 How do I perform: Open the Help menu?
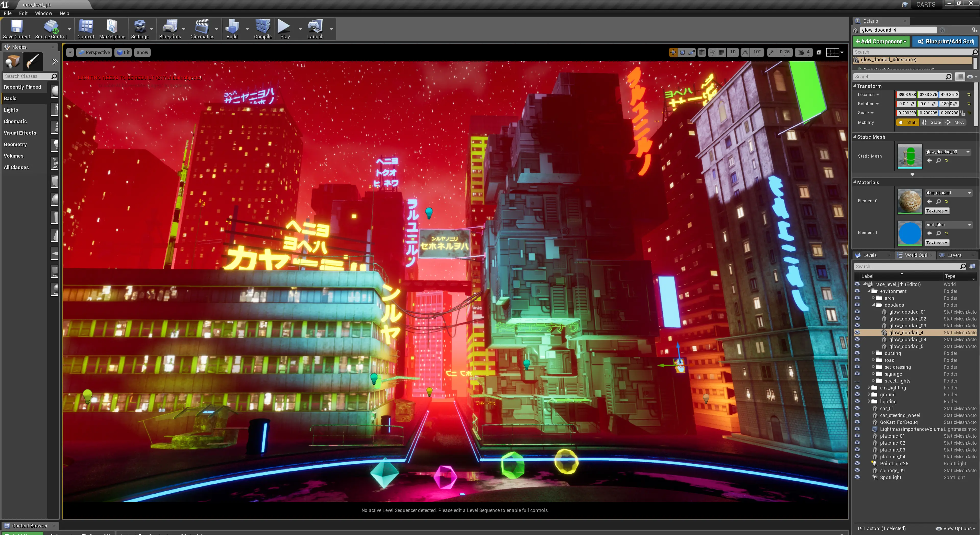(64, 13)
